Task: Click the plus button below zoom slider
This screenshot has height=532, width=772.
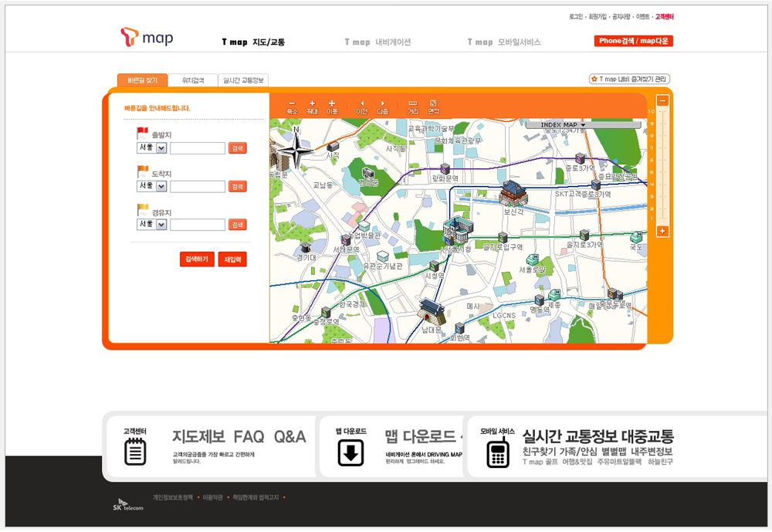Action: pyautogui.click(x=662, y=231)
